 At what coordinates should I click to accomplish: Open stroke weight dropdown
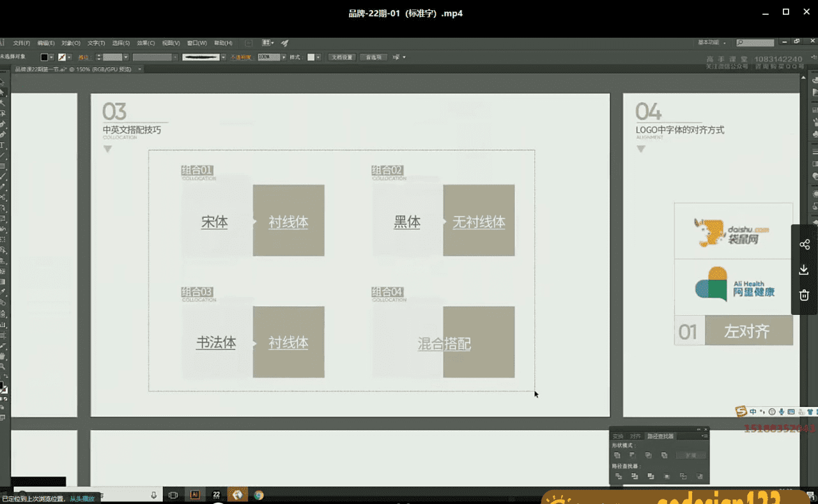(126, 57)
